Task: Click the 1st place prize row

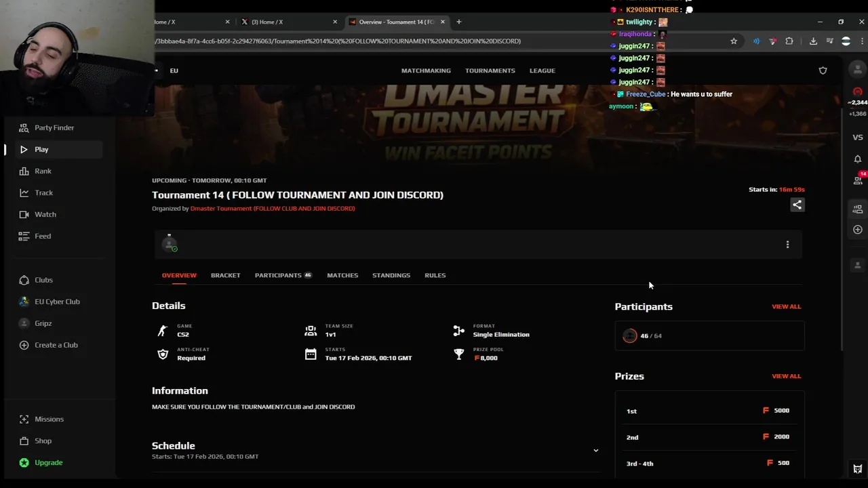Action: (x=709, y=411)
